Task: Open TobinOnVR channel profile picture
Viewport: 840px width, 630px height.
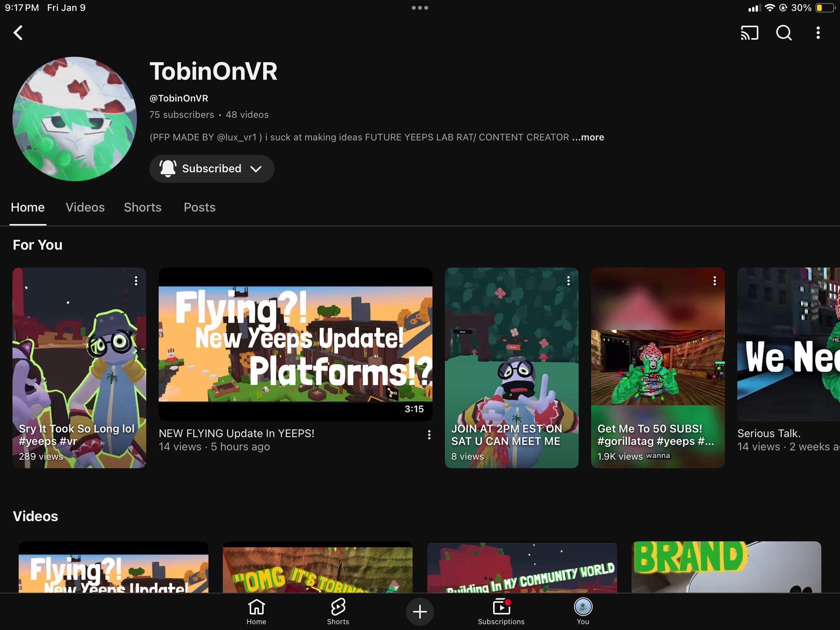Action: (x=75, y=119)
